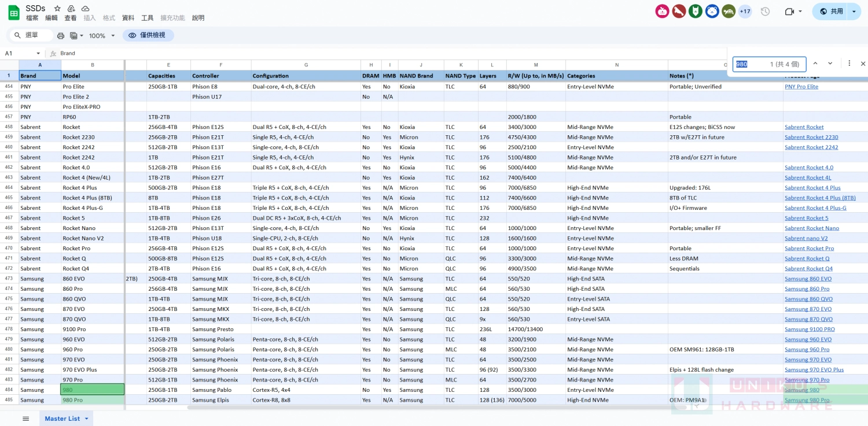This screenshot has width=868, height=426.
Task: Open find bar more options dots
Action: tap(849, 64)
